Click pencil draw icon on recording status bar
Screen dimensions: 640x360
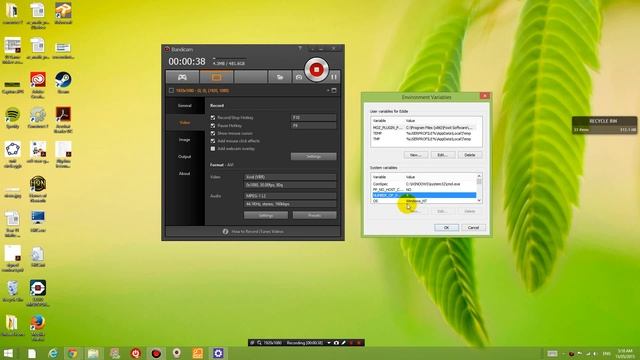pos(343,343)
